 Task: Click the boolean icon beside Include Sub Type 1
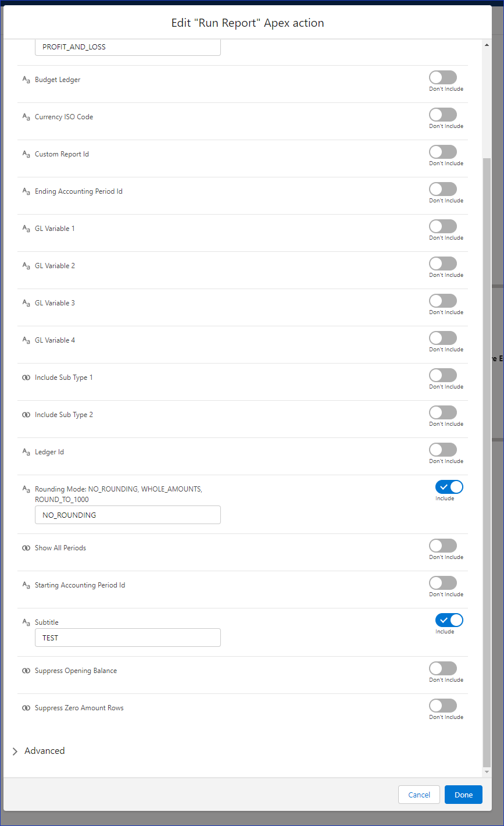tap(26, 378)
